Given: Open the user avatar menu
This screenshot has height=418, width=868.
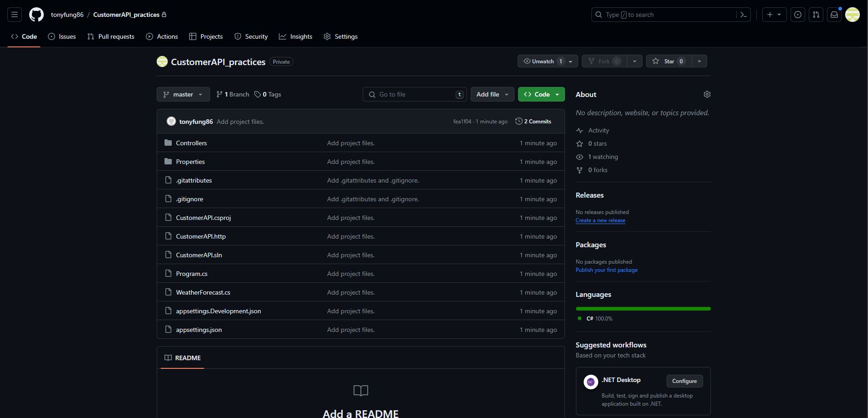Looking at the screenshot, I should click(852, 15).
